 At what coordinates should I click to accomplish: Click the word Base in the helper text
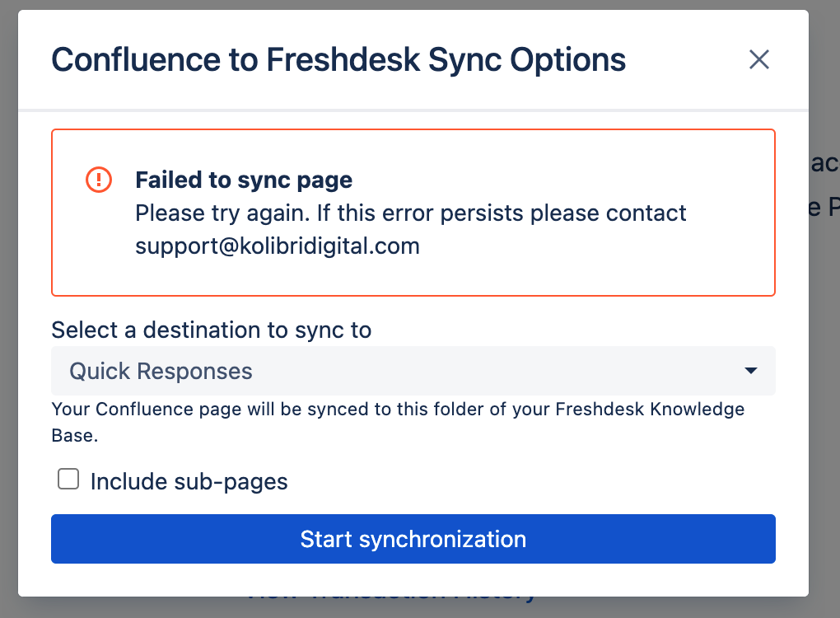click(74, 435)
